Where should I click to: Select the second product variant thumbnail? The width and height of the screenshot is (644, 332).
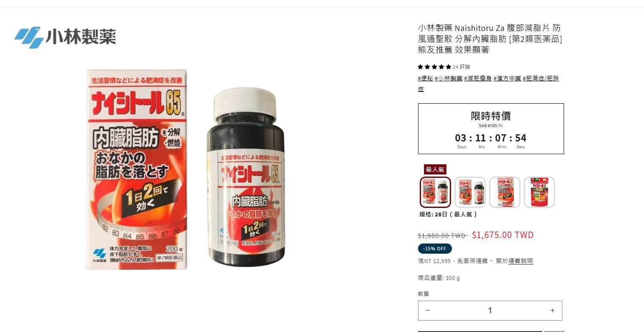point(470,192)
